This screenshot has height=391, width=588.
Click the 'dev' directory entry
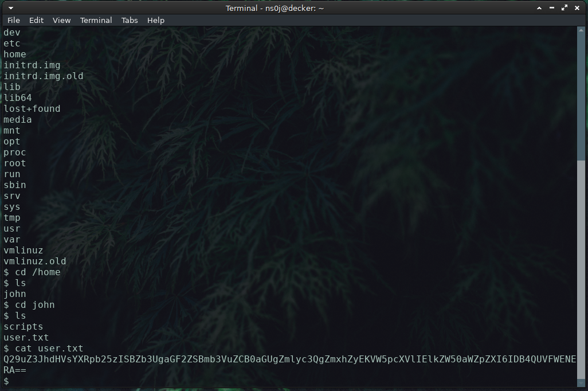point(11,33)
